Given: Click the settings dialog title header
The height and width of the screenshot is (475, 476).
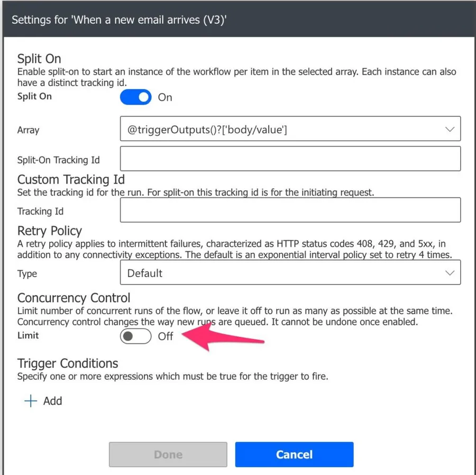Looking at the screenshot, I should pyautogui.click(x=119, y=20).
